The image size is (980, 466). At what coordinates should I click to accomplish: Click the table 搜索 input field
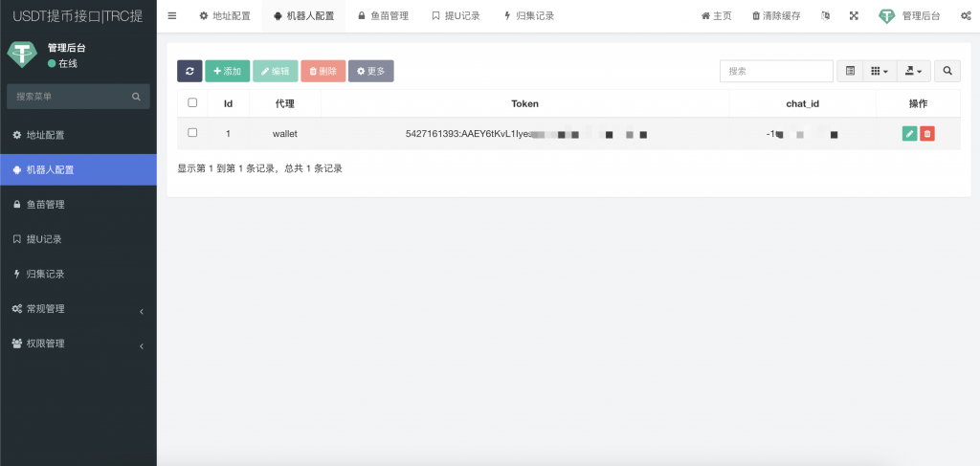coord(776,71)
